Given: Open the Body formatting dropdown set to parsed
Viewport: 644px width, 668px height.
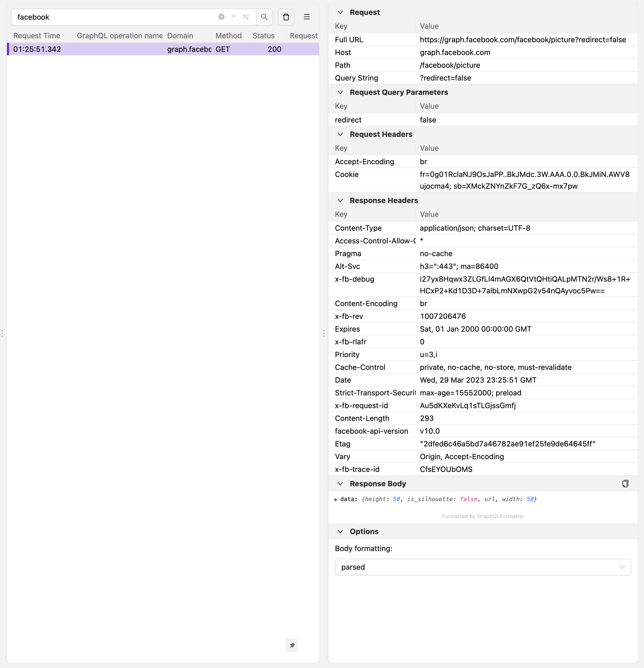Looking at the screenshot, I should point(483,567).
